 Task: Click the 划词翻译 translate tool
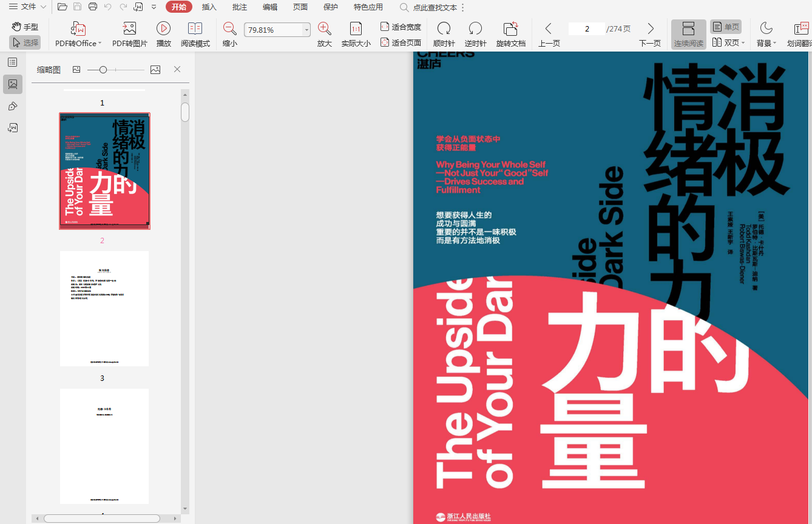799,35
